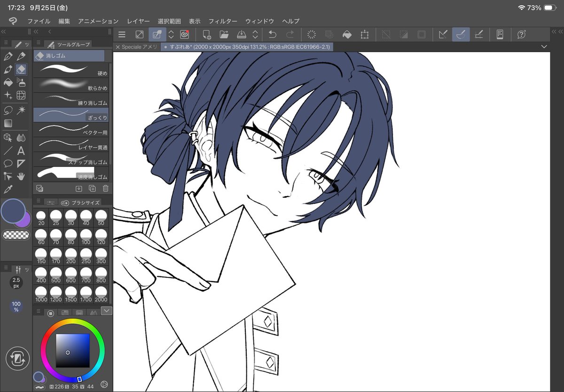Viewport: 564px width, 392px height.
Task: Click Fill command in the top bar
Action: [x=347, y=34]
